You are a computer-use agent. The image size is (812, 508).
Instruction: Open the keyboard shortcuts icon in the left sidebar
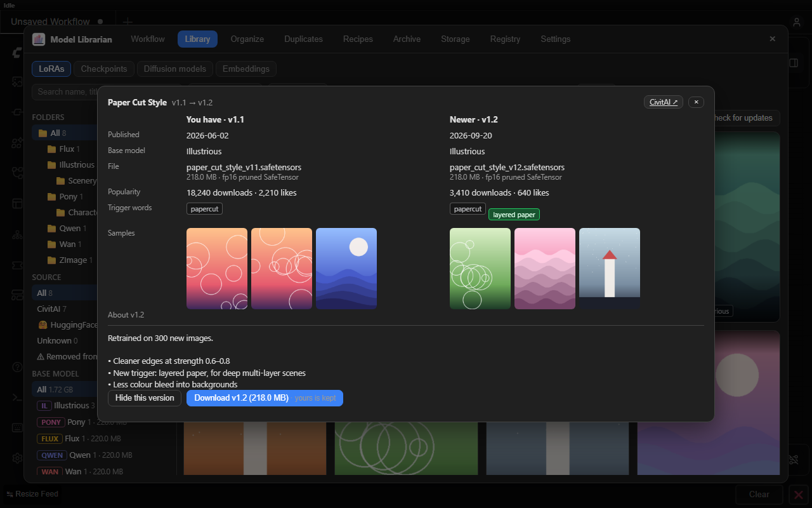coord(17,427)
